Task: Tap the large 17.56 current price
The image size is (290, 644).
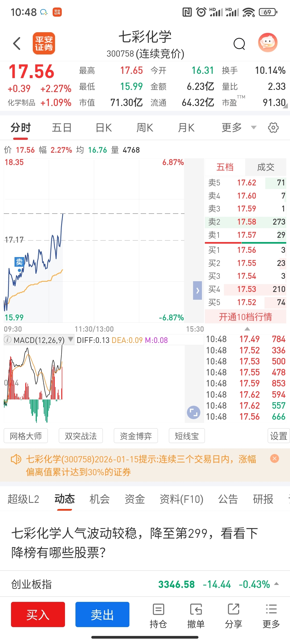Action: 31,72
